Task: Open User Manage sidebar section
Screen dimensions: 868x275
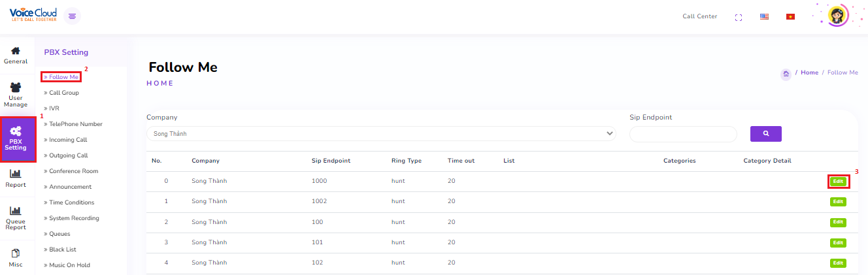Action: tap(16, 95)
